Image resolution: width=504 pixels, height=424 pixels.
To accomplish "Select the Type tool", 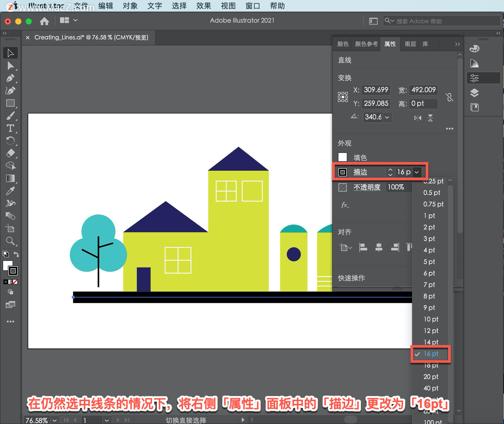I will tap(10, 128).
